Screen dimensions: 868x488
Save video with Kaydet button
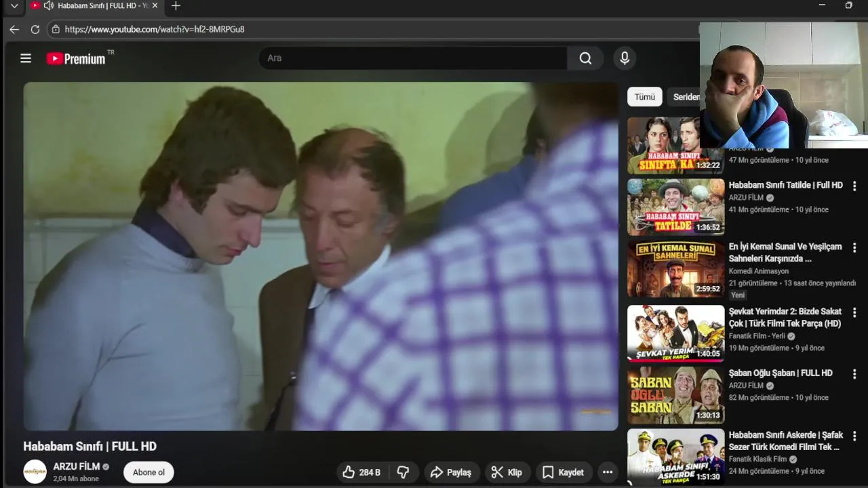[x=564, y=472]
